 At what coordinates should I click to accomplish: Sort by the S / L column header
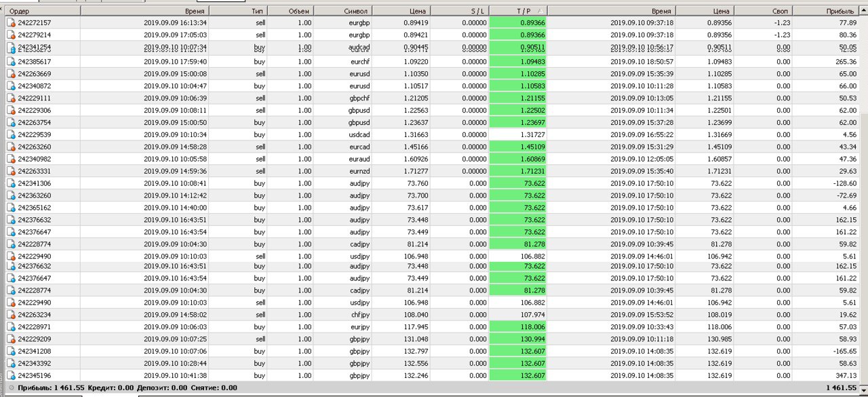pos(459,11)
